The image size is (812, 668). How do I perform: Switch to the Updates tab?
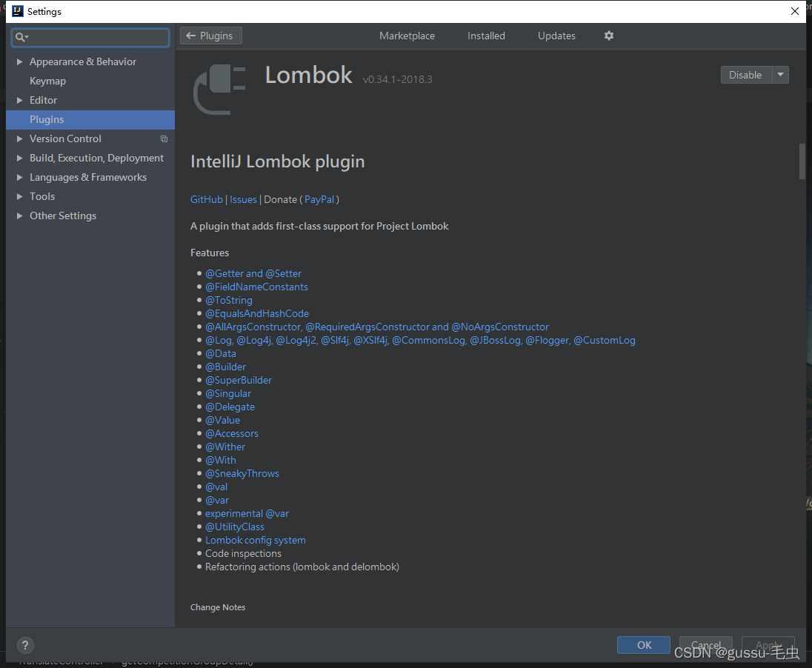click(x=556, y=36)
